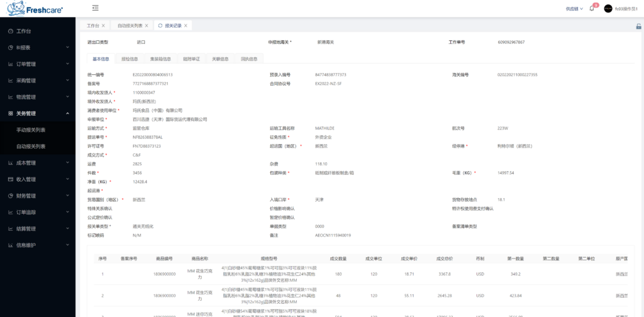Screen dimensions: 644x317
Task: Collapse the 关务管理 menu chevron
Action: pyautogui.click(x=67, y=113)
